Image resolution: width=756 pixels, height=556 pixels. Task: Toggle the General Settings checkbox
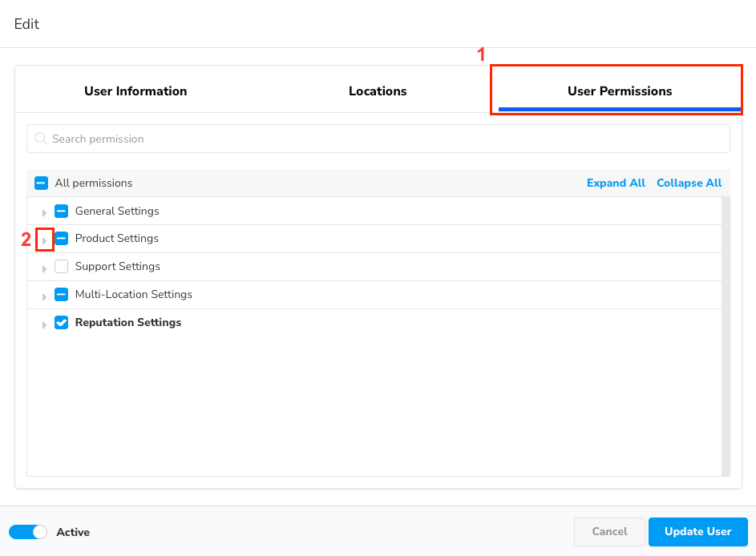pos(61,212)
